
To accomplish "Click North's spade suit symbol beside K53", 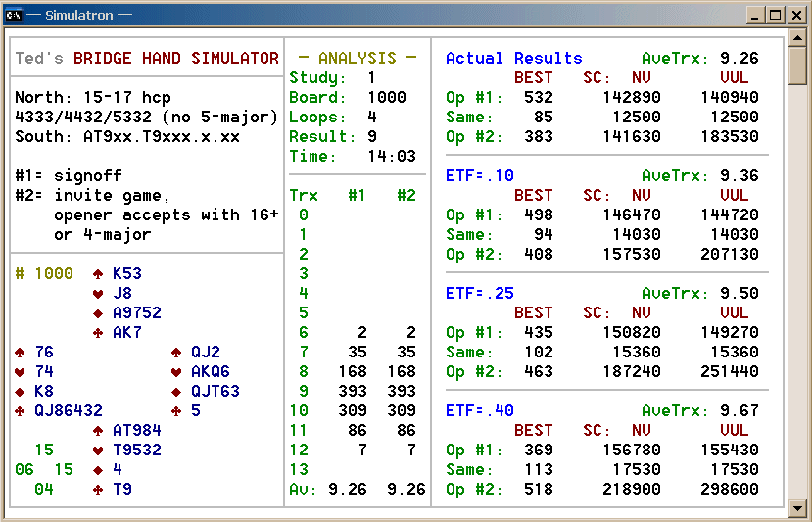I will pyautogui.click(x=98, y=274).
